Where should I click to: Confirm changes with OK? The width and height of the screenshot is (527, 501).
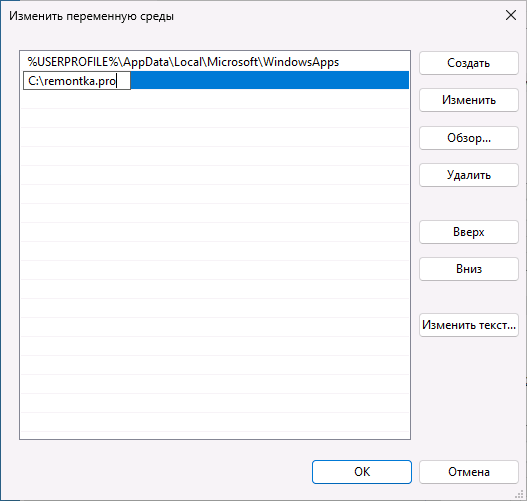coord(362,472)
